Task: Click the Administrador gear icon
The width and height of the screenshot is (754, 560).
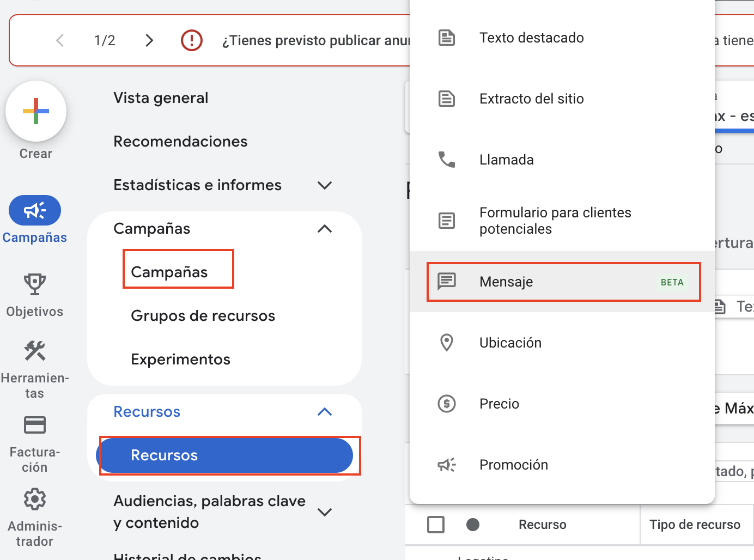Action: pos(34,499)
